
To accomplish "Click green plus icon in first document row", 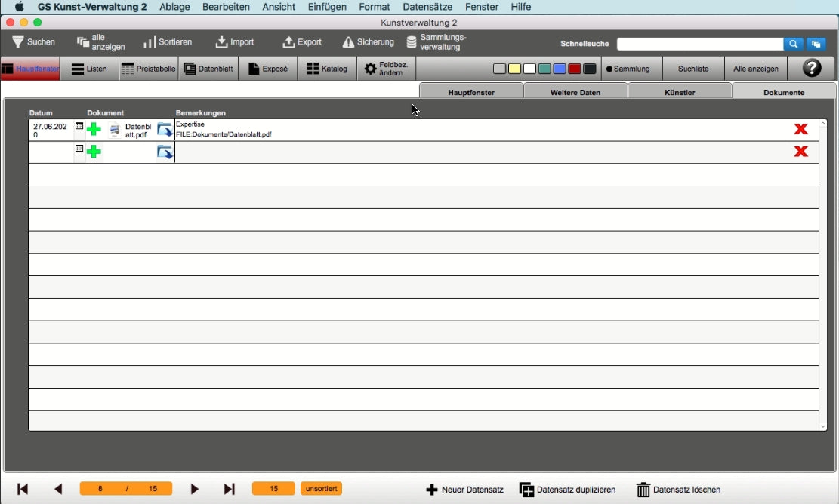I will (x=94, y=129).
